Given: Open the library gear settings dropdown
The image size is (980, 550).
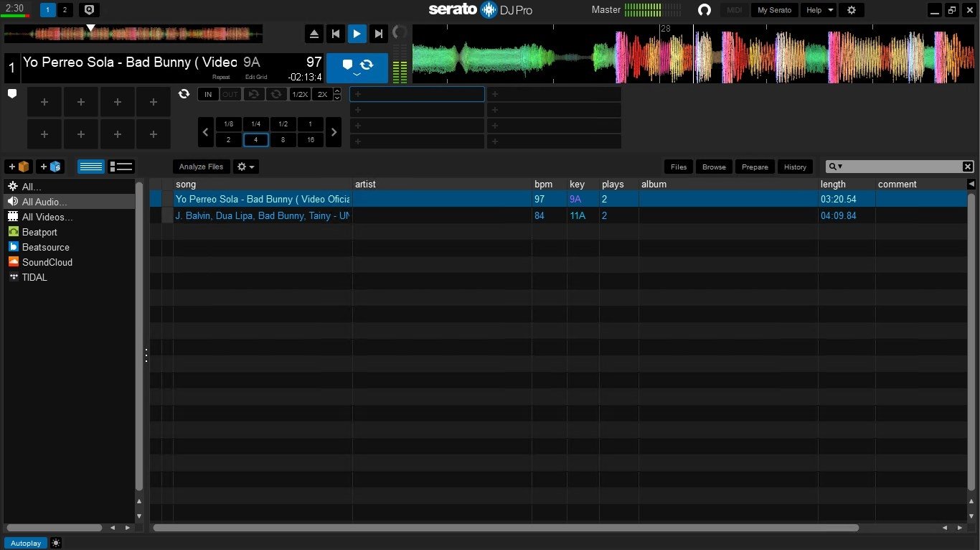Looking at the screenshot, I should [246, 167].
